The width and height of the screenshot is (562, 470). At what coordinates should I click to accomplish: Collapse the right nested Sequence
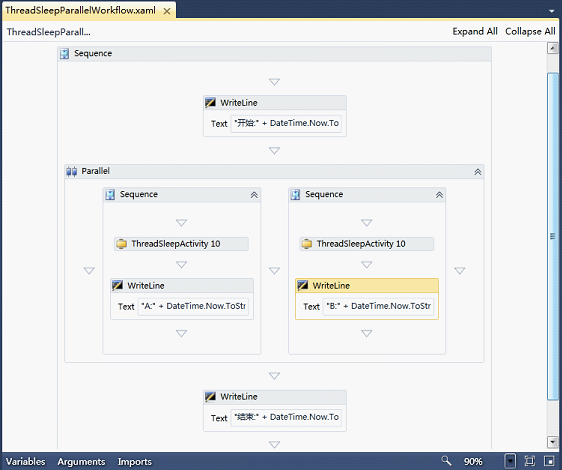(x=439, y=195)
